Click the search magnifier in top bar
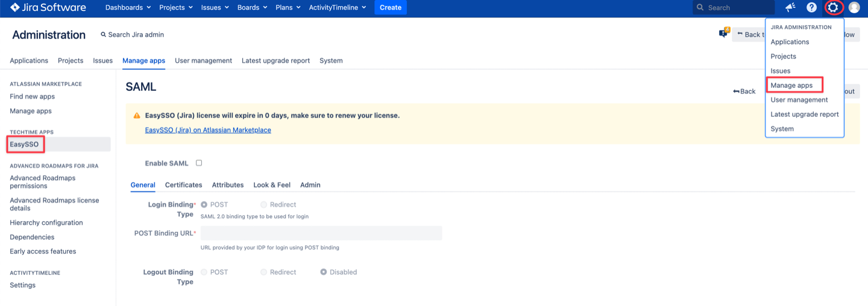 pyautogui.click(x=700, y=8)
